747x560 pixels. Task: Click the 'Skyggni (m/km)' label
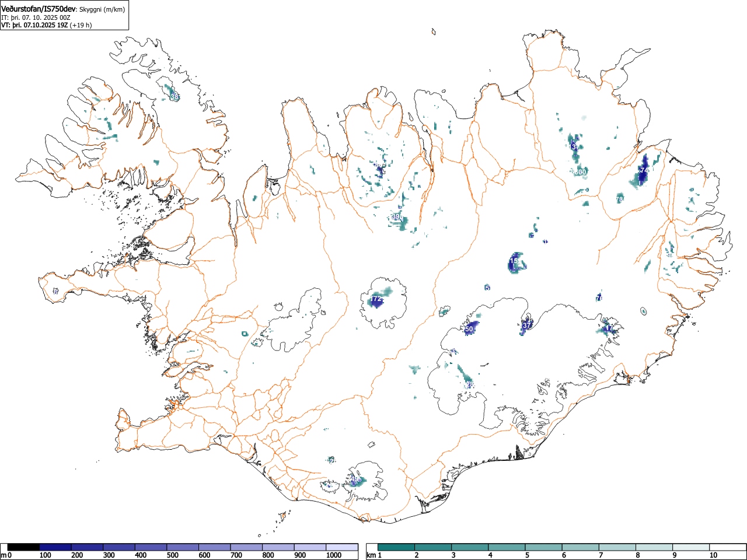click(102, 9)
